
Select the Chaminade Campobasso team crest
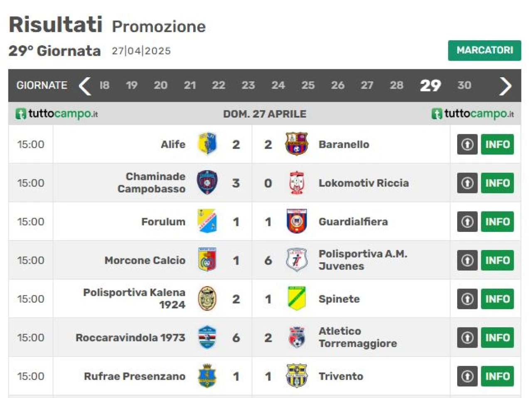click(x=207, y=182)
